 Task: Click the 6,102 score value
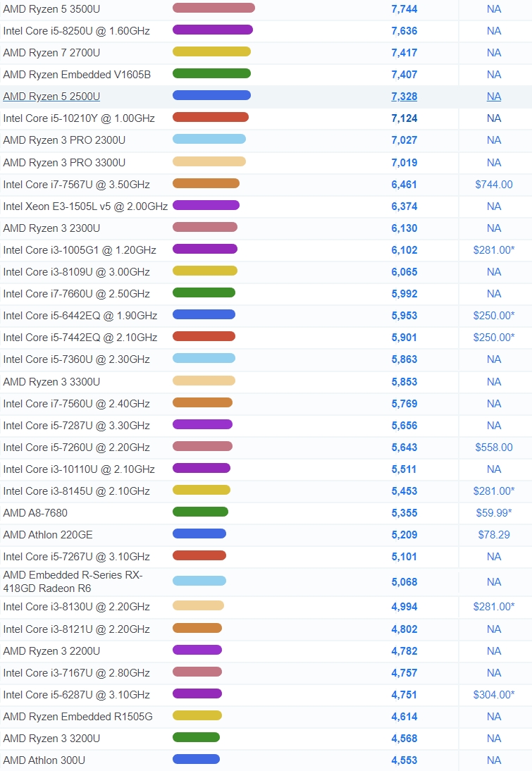pyautogui.click(x=404, y=250)
